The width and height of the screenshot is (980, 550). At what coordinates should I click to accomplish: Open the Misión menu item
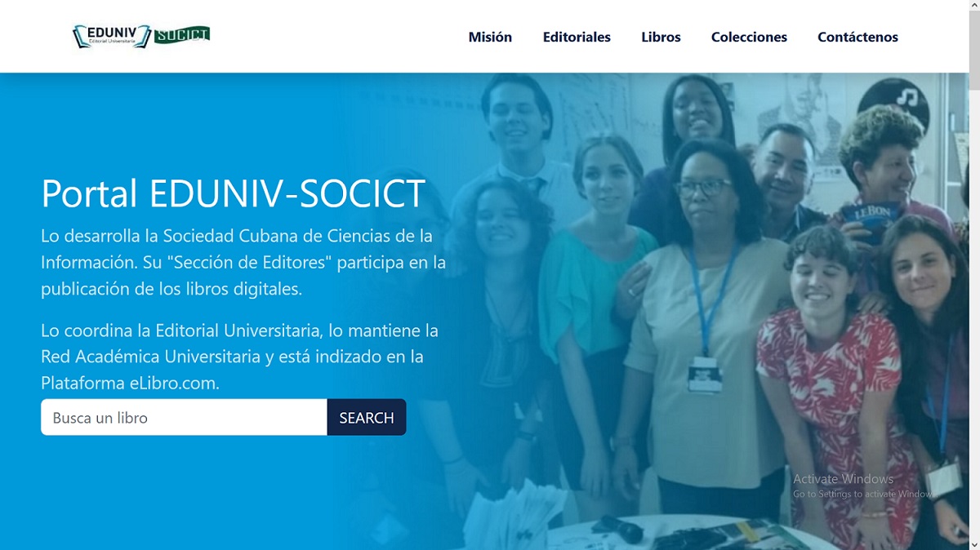(x=490, y=37)
